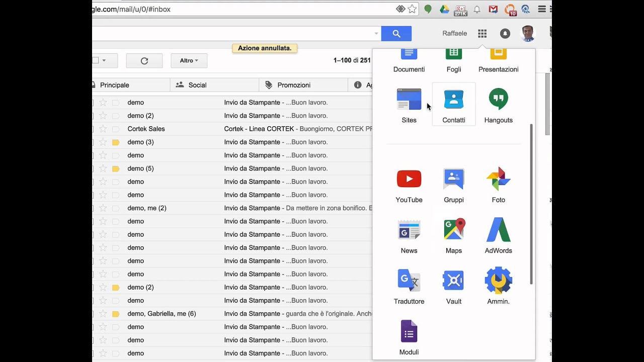Open Contatti app in panel
The height and width of the screenshot is (362, 644).
tap(454, 105)
